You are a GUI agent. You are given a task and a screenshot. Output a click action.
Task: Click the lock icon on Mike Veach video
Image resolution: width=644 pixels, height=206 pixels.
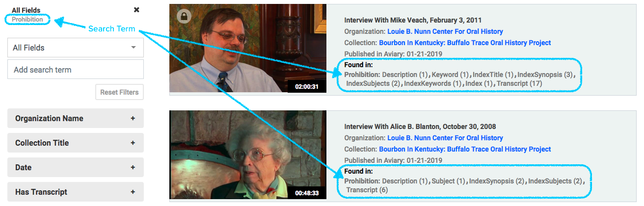click(184, 17)
